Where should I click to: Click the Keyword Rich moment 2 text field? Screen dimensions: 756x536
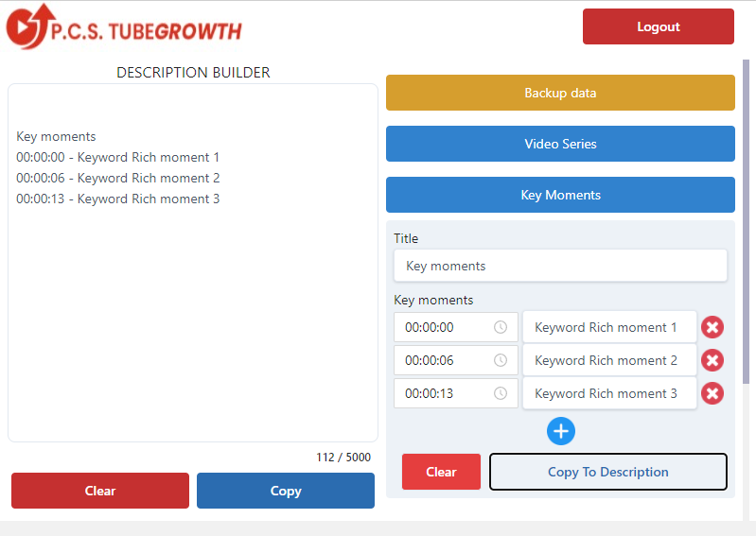coord(609,360)
